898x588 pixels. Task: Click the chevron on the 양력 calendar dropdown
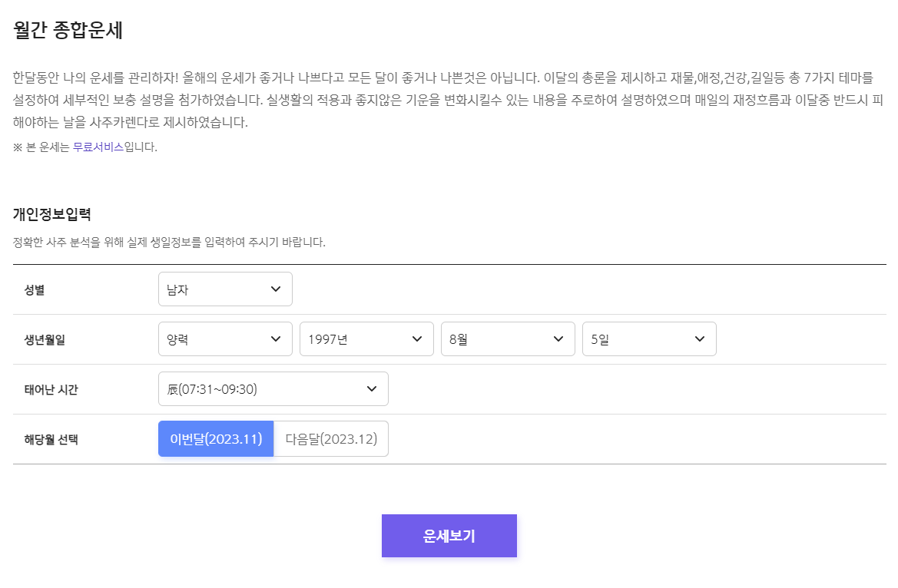click(277, 339)
